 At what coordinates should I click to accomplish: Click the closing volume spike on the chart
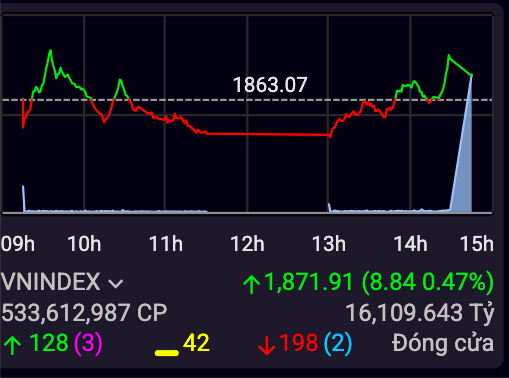464,167
